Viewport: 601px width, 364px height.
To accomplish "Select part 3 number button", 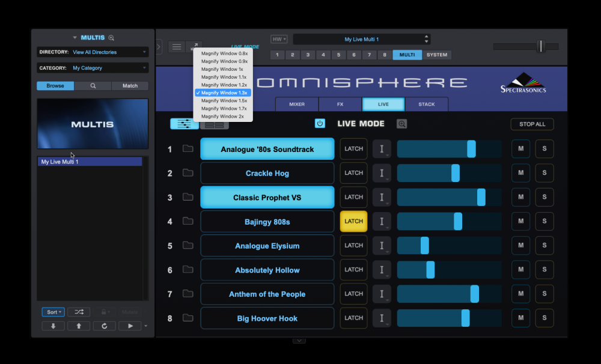I will point(308,55).
